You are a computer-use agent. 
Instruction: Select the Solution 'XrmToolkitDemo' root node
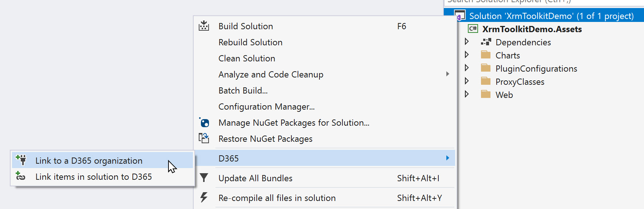pyautogui.click(x=551, y=16)
